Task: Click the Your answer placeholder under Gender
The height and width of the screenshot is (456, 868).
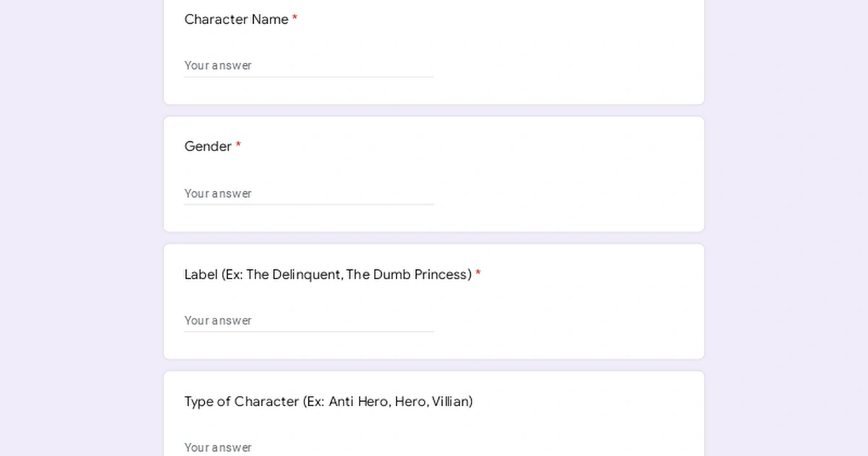Action: point(218,193)
